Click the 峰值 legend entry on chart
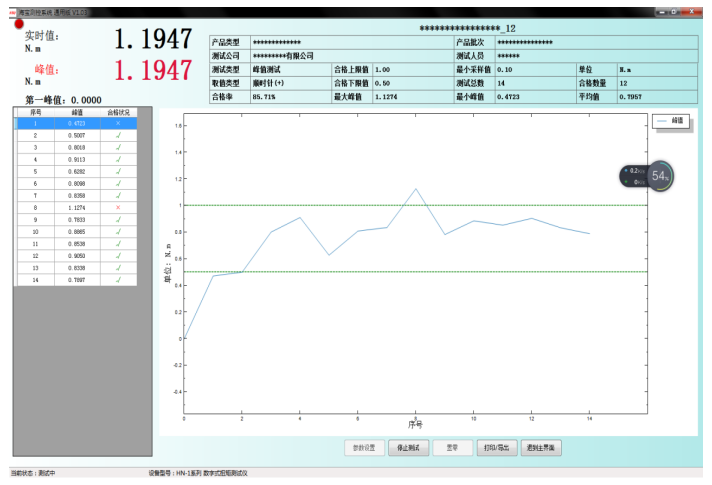This screenshot has height=485, width=712. pyautogui.click(x=670, y=120)
